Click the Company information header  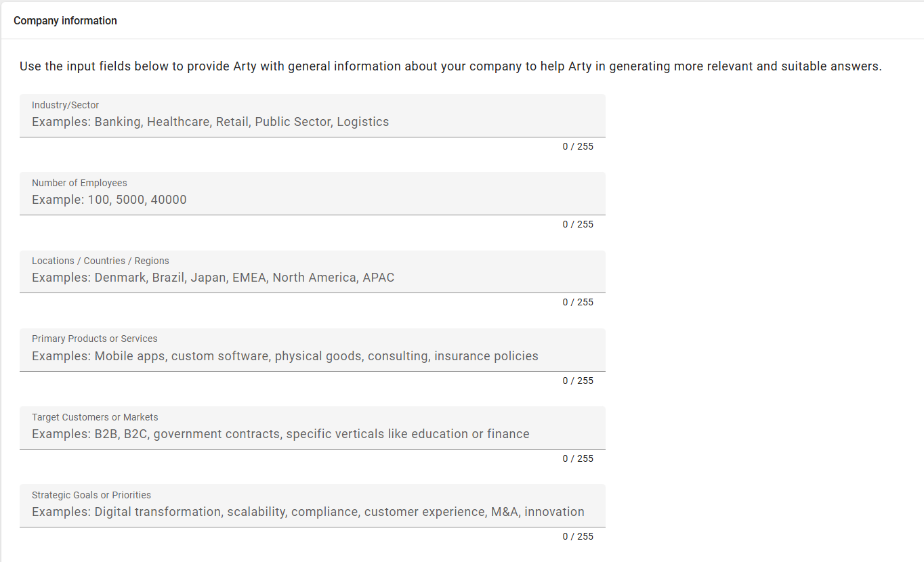click(65, 20)
